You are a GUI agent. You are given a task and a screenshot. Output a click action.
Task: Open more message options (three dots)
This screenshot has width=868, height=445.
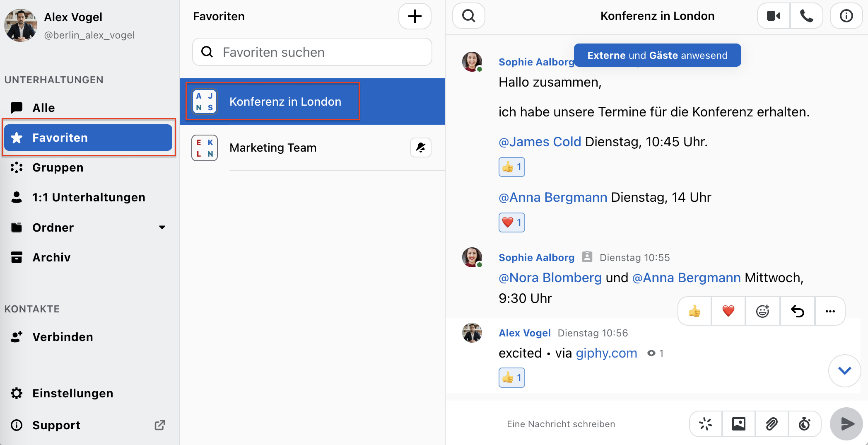(830, 311)
